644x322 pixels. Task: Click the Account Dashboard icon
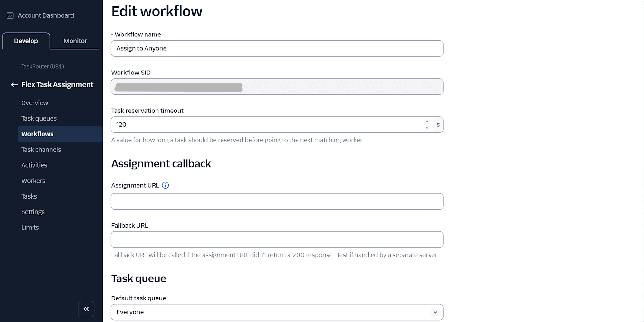tap(10, 15)
